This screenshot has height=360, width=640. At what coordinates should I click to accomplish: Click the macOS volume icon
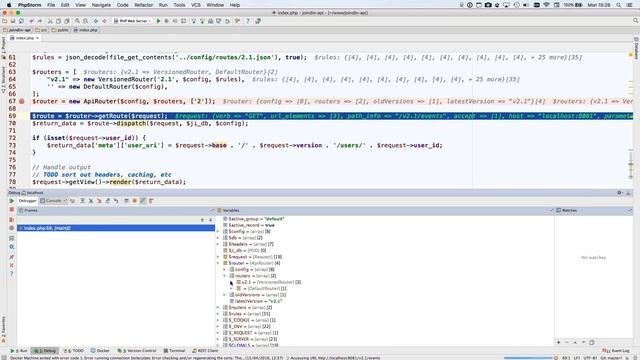(527, 5)
